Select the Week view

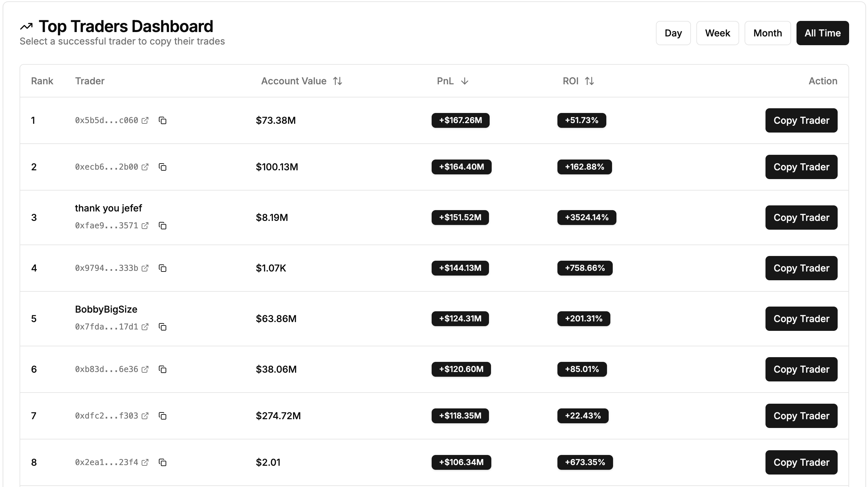(x=717, y=33)
